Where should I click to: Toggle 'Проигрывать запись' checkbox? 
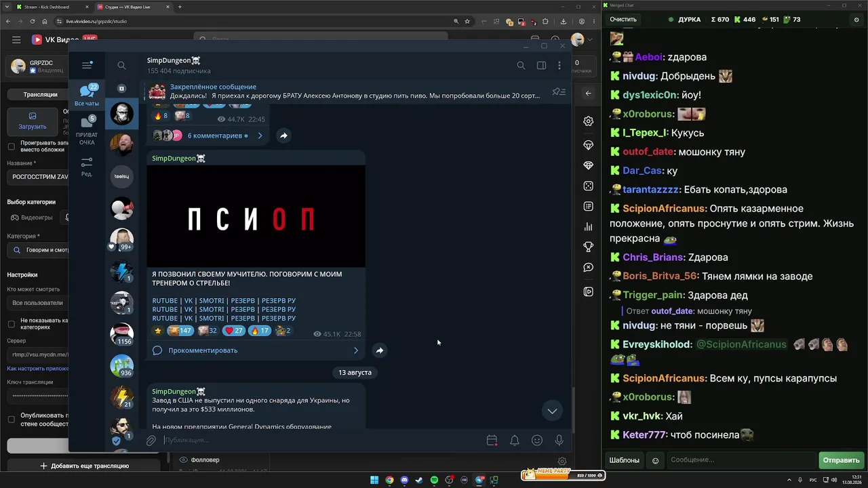pos(11,146)
